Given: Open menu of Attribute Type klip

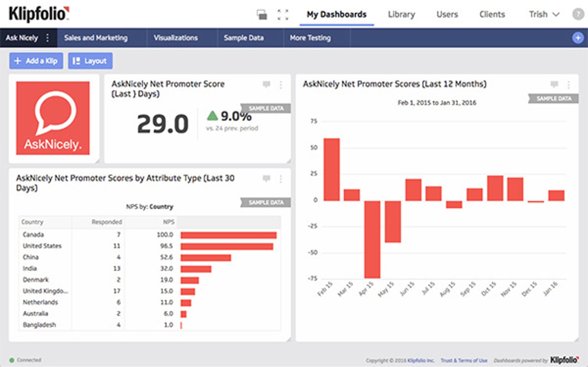Looking at the screenshot, I should pyautogui.click(x=281, y=179).
